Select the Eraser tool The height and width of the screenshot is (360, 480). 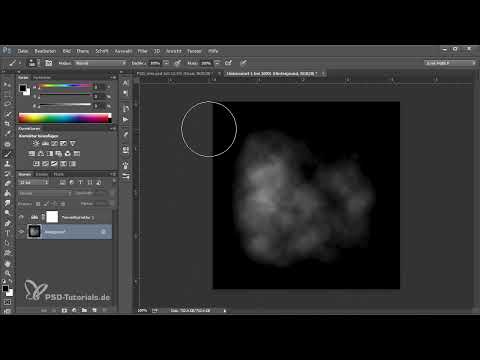tap(7, 183)
